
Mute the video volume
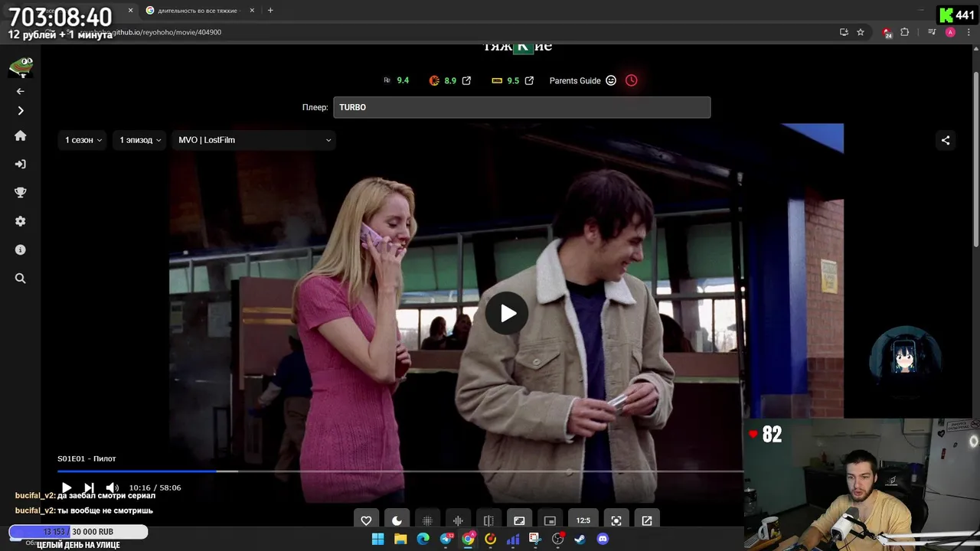[112, 487]
